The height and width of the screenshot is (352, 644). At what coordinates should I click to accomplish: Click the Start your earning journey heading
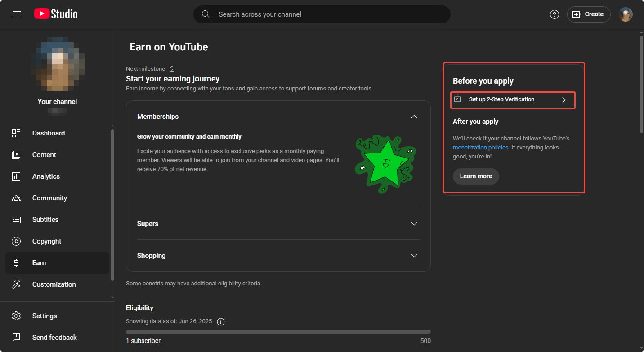[x=173, y=79]
